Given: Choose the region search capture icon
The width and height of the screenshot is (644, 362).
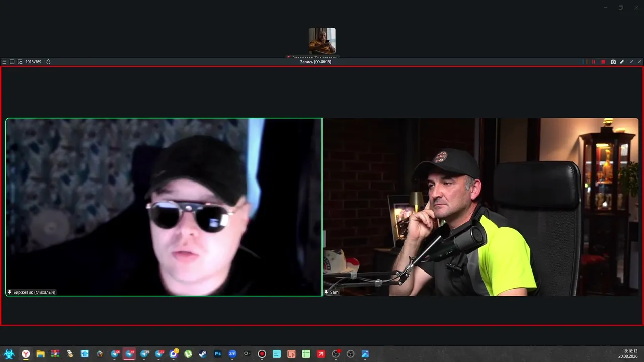Looking at the screenshot, I should click(20, 62).
